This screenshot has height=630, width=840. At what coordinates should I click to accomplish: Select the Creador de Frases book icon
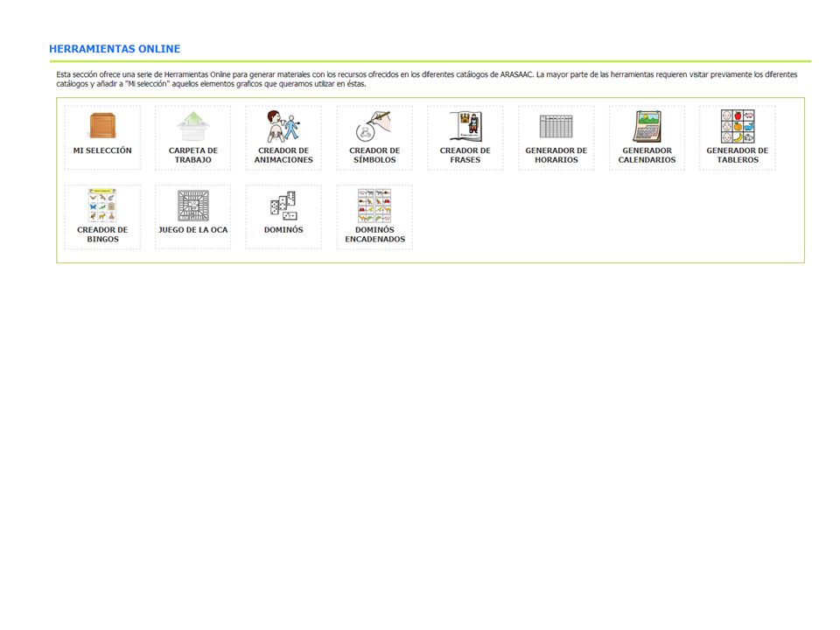coord(465,126)
